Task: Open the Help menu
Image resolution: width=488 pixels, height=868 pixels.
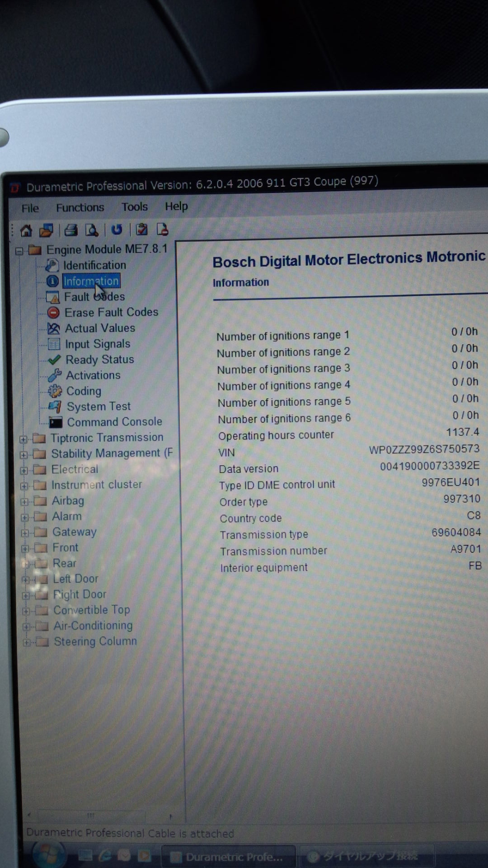Action: (x=176, y=206)
